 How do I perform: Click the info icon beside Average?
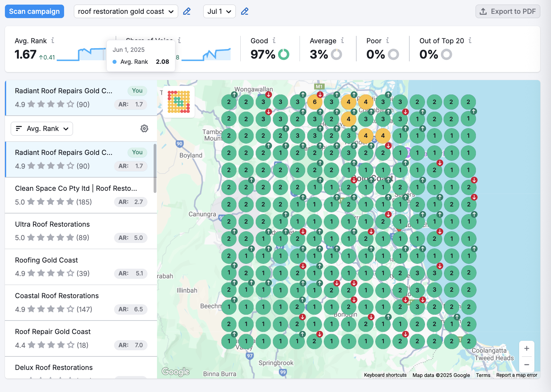pos(342,40)
